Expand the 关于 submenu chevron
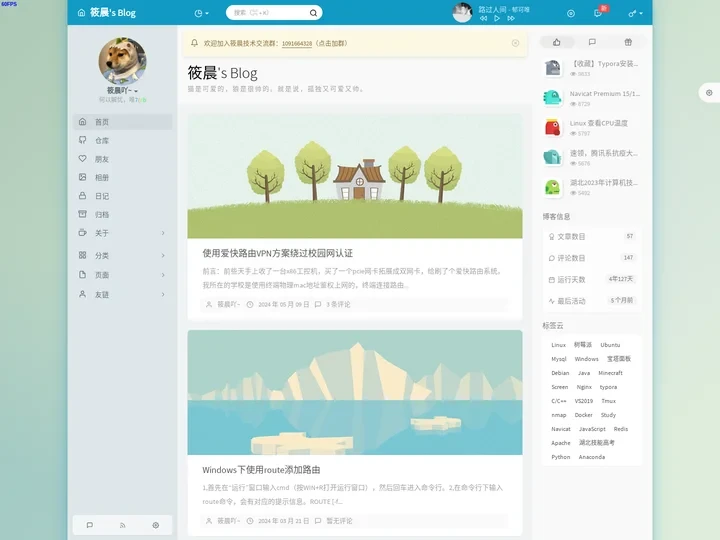 pyautogui.click(x=163, y=233)
